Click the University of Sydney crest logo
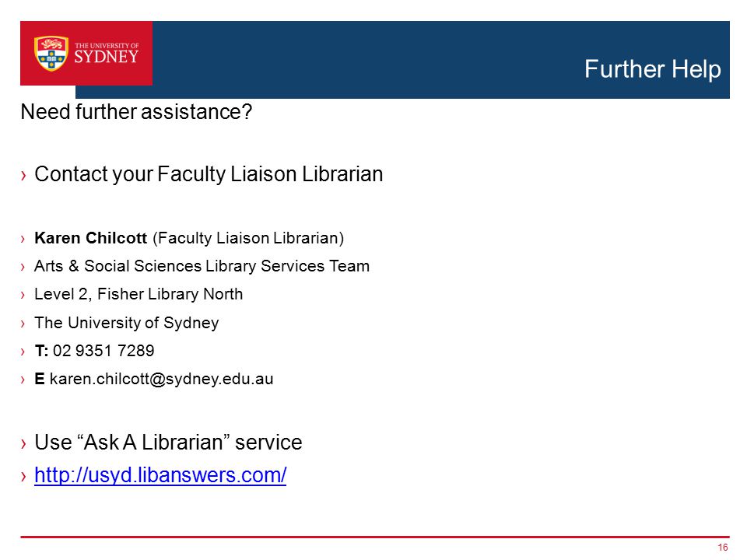 (51, 54)
